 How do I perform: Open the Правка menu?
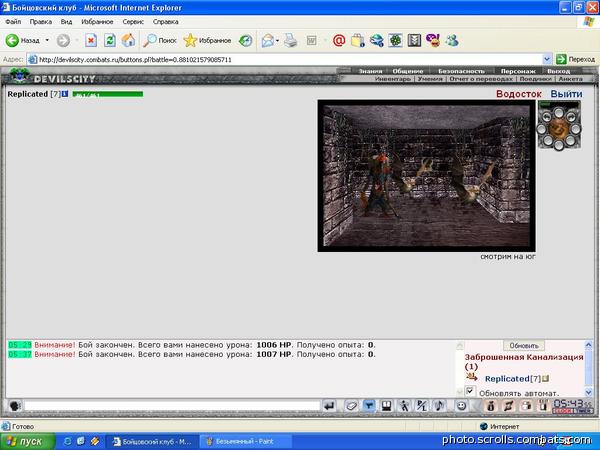41,22
